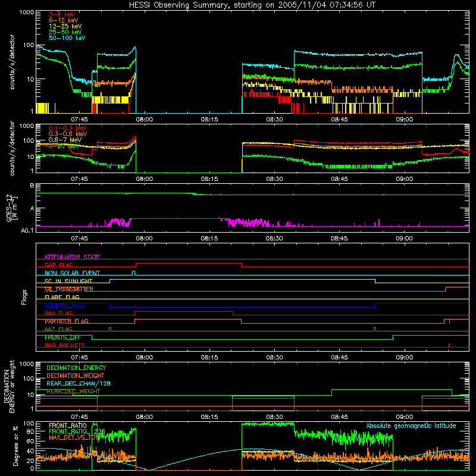The width and height of the screenshot is (476, 476).
Task: Click the BAD_PACKETS flag label
Action: pyautogui.click(x=65, y=345)
